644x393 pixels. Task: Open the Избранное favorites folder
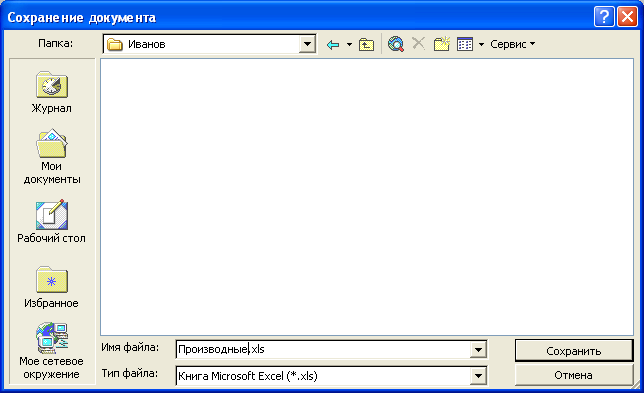tap(51, 287)
